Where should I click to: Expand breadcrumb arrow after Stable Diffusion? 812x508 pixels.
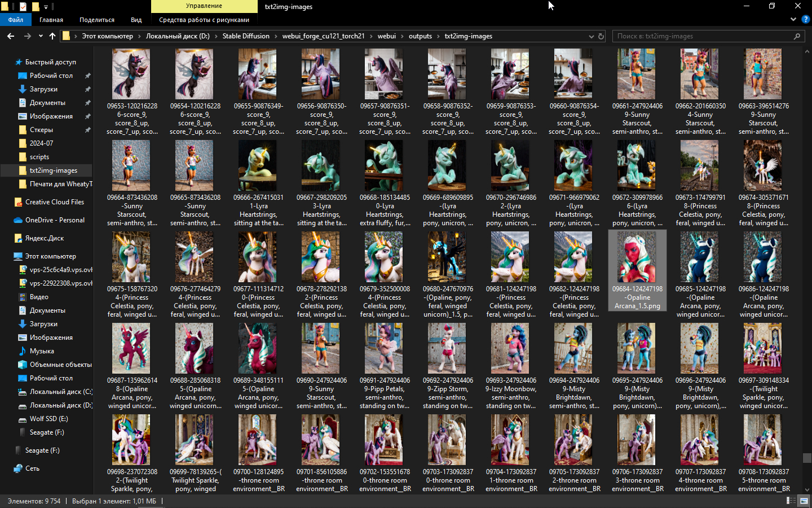coord(276,36)
